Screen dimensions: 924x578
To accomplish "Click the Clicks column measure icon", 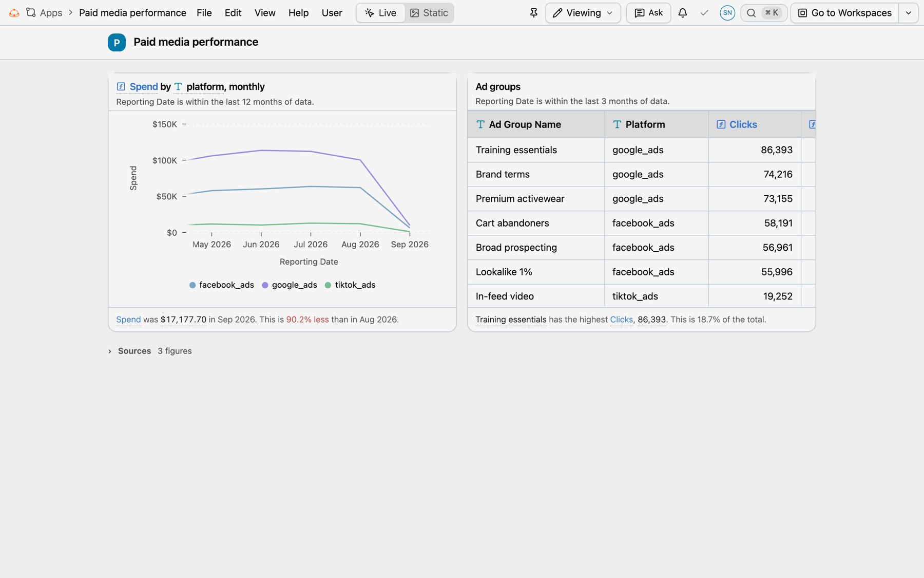I will point(721,124).
